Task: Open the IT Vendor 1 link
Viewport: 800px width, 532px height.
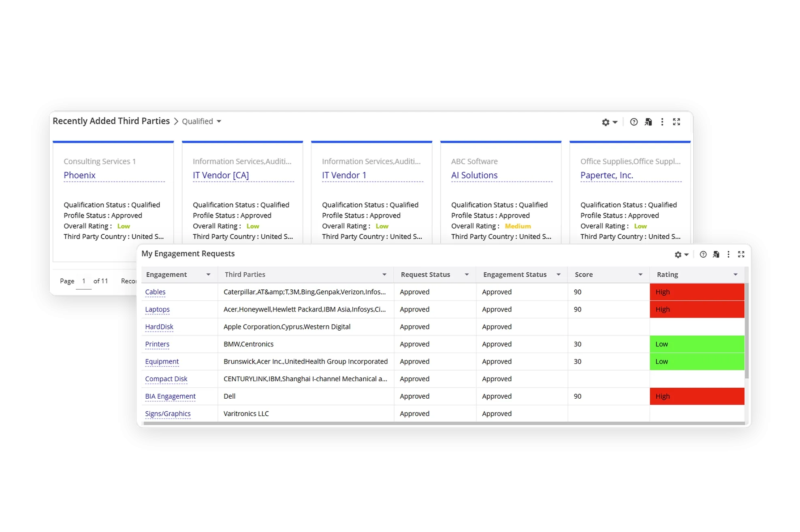Action: click(344, 175)
